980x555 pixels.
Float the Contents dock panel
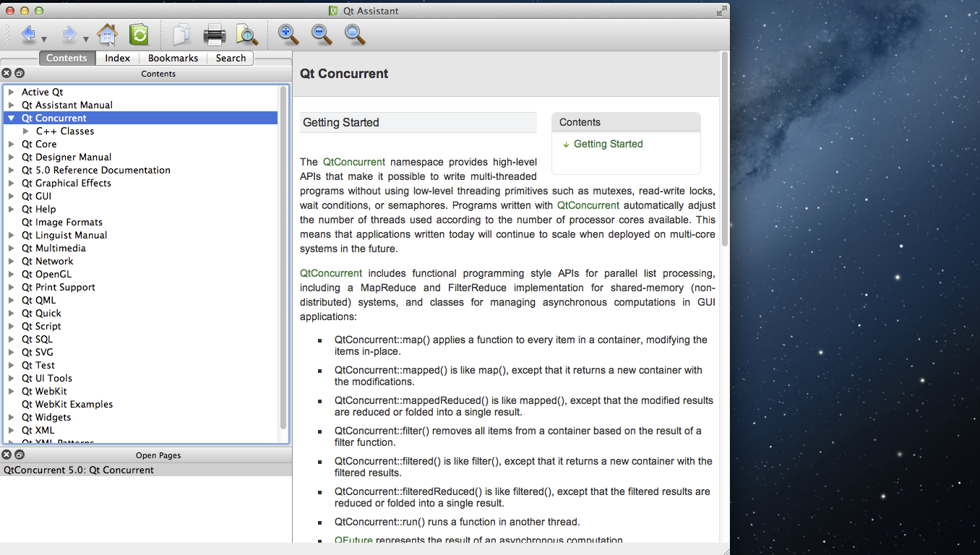pyautogui.click(x=20, y=73)
